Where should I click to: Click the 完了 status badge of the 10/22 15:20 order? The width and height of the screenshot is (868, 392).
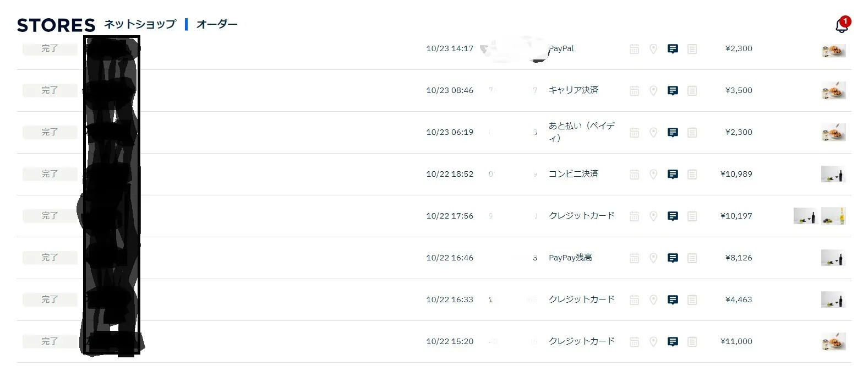(50, 341)
